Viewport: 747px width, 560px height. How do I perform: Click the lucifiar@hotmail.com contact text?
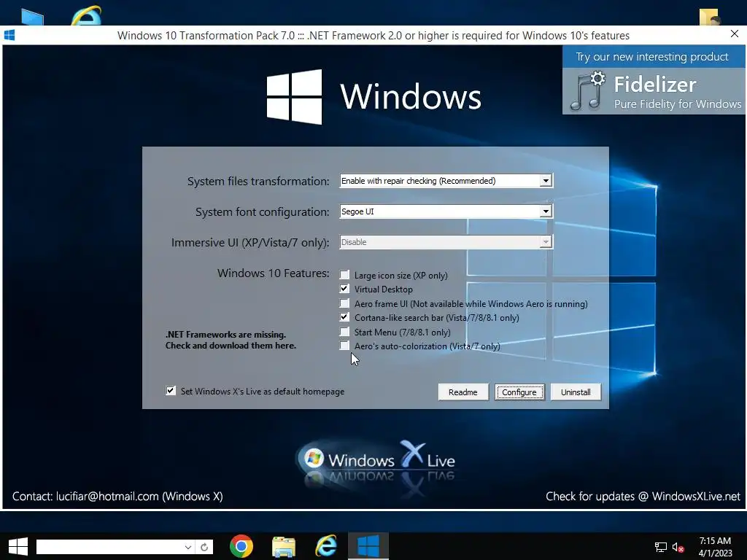click(x=107, y=496)
